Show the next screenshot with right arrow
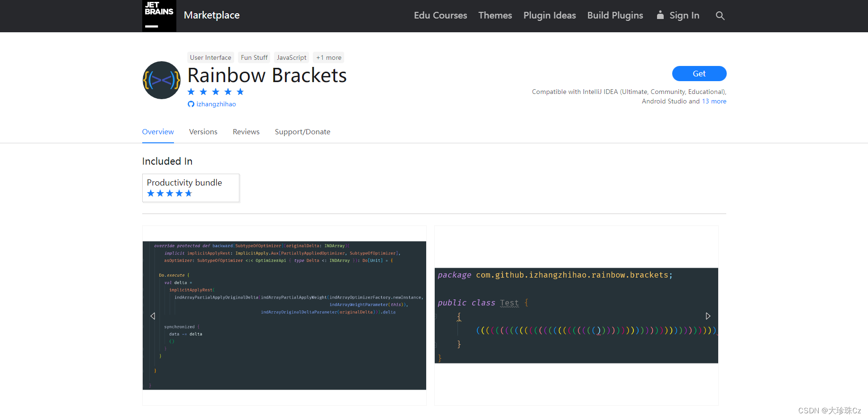This screenshot has height=419, width=868. 708,316
